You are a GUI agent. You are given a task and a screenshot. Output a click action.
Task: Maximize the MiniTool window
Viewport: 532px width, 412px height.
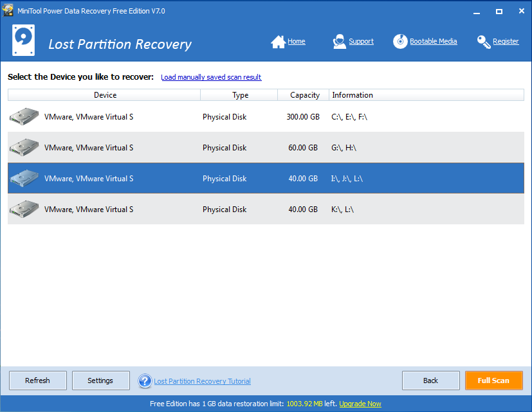coord(499,11)
